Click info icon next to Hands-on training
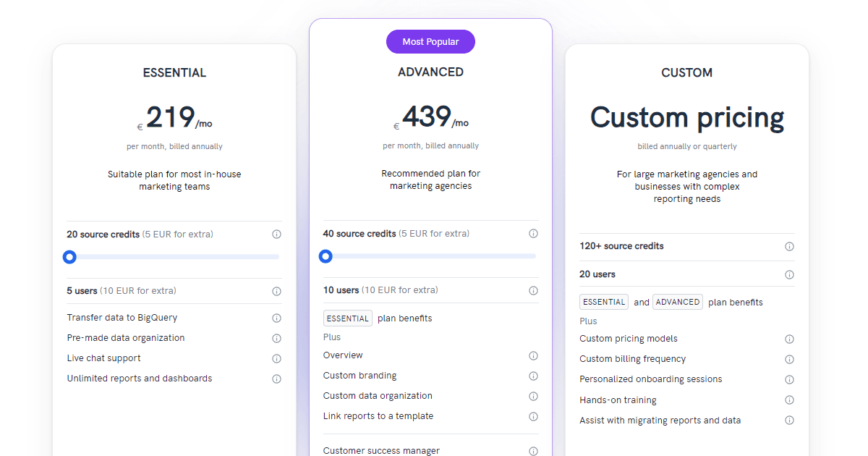 (x=789, y=400)
